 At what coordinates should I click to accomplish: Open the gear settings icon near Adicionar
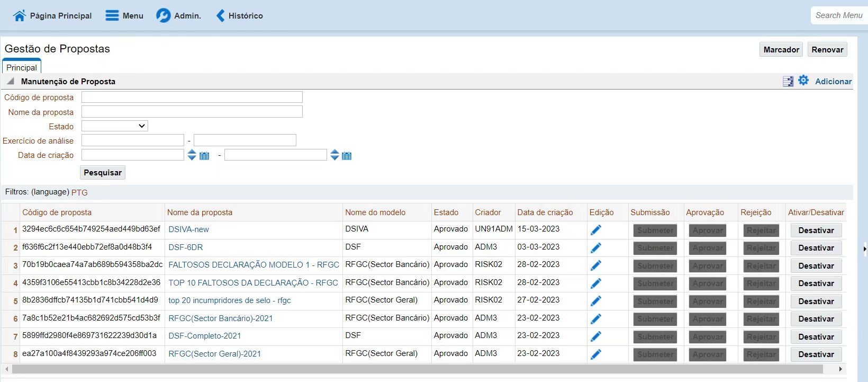tap(803, 81)
